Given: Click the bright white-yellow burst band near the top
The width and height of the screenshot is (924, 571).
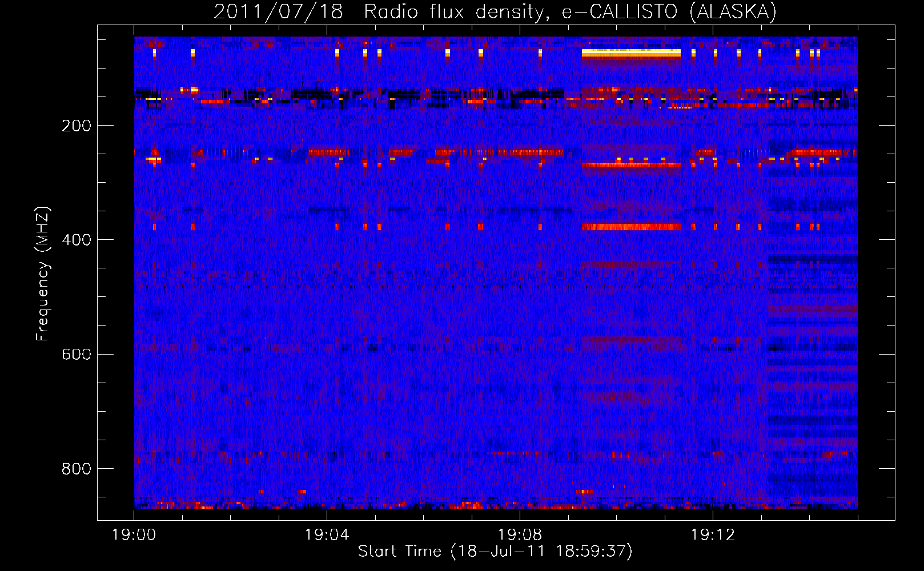Looking at the screenshot, I should coord(631,53).
